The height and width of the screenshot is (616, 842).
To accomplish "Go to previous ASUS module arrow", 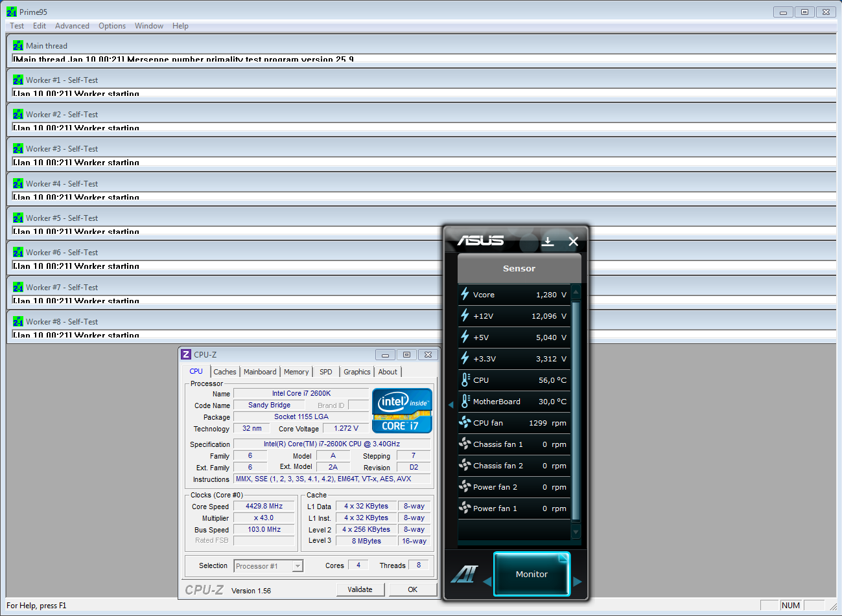I will (487, 582).
